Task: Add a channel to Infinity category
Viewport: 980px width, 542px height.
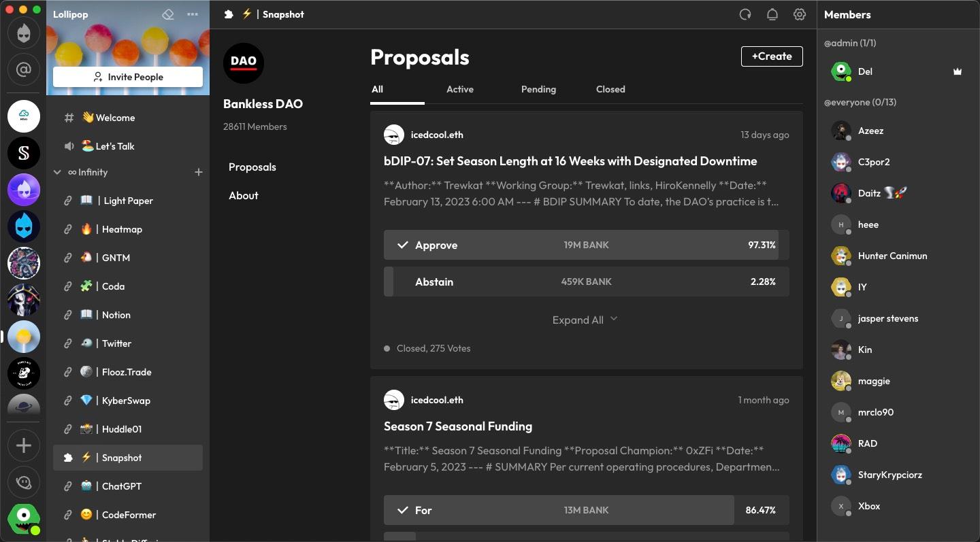Action: [199, 172]
